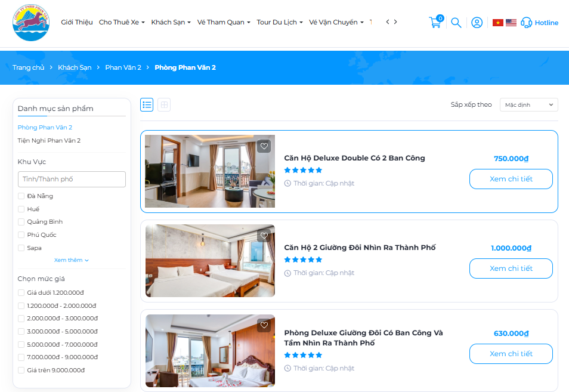Screen dimensions: 569x392
Task: Favorite Phòng Deluxe Giường Đôi room
Action: (x=264, y=325)
